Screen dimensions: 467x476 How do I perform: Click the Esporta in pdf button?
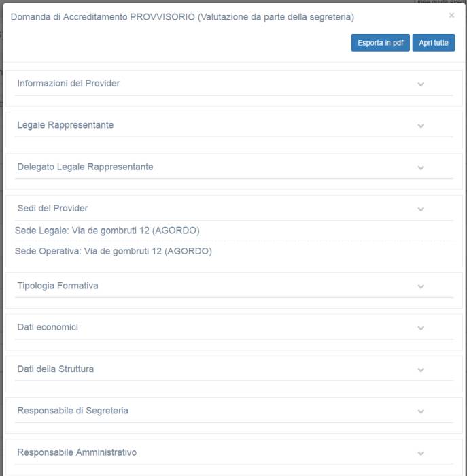point(380,43)
